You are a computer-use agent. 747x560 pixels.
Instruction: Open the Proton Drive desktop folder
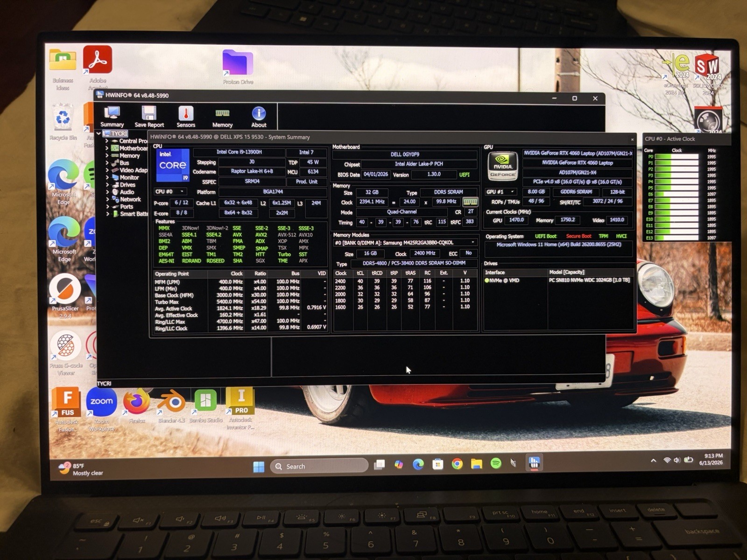click(238, 68)
